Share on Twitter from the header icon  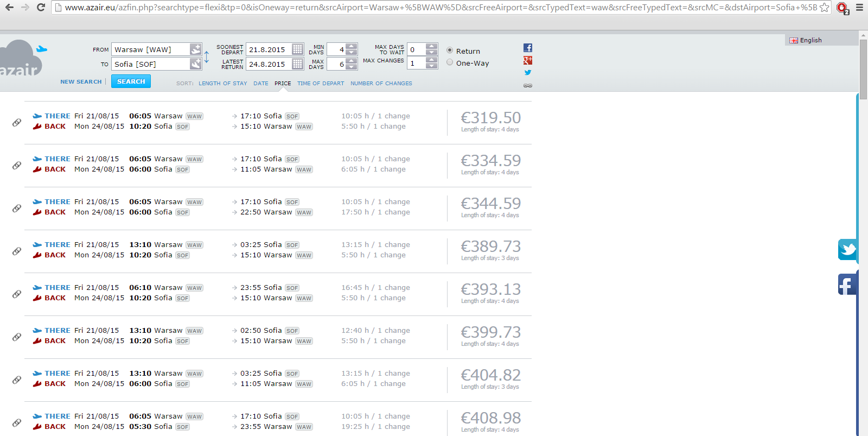pyautogui.click(x=528, y=72)
